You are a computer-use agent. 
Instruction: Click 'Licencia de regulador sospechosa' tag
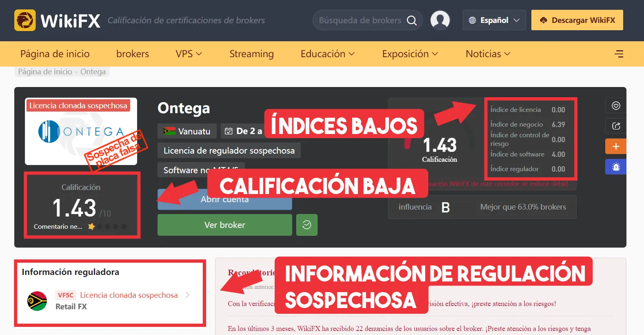pos(229,150)
